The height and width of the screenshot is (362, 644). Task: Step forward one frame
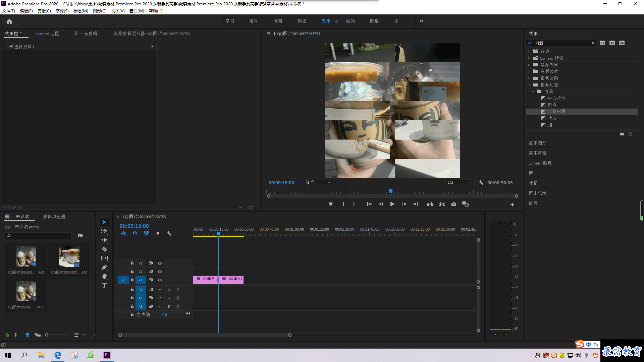tap(404, 204)
